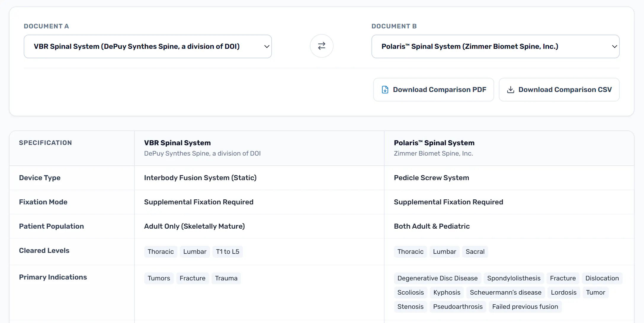This screenshot has width=644, height=323.
Task: Click the Fracture tag under VBR Spinal System
Action: [x=192, y=278]
